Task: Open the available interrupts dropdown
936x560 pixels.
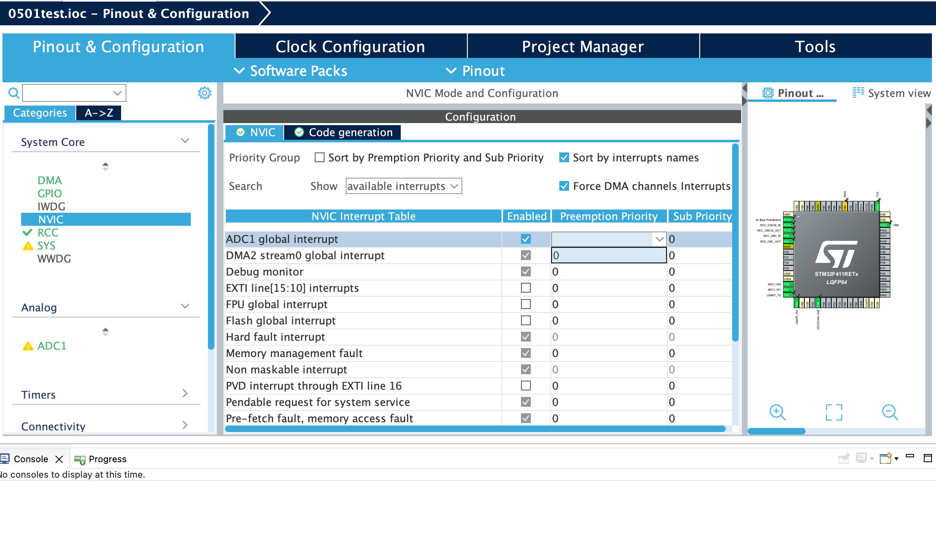Action: point(404,186)
